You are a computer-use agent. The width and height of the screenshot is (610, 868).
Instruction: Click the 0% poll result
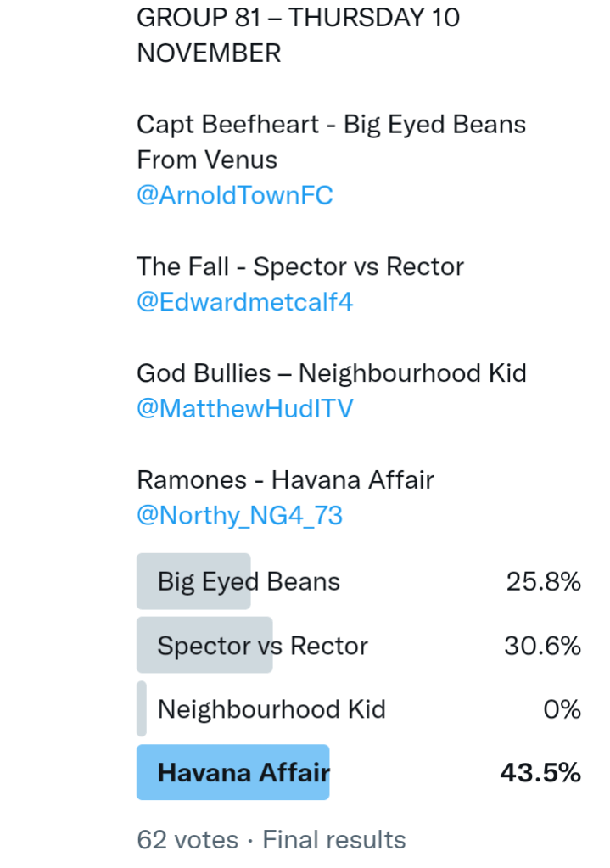tap(562, 709)
